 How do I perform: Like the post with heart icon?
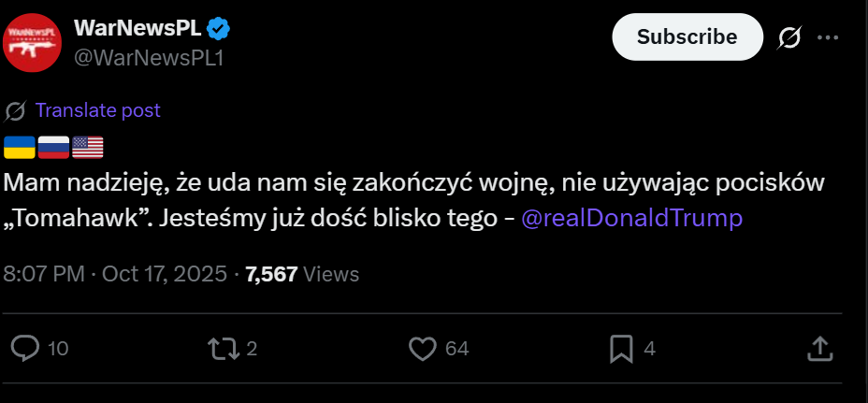424,349
